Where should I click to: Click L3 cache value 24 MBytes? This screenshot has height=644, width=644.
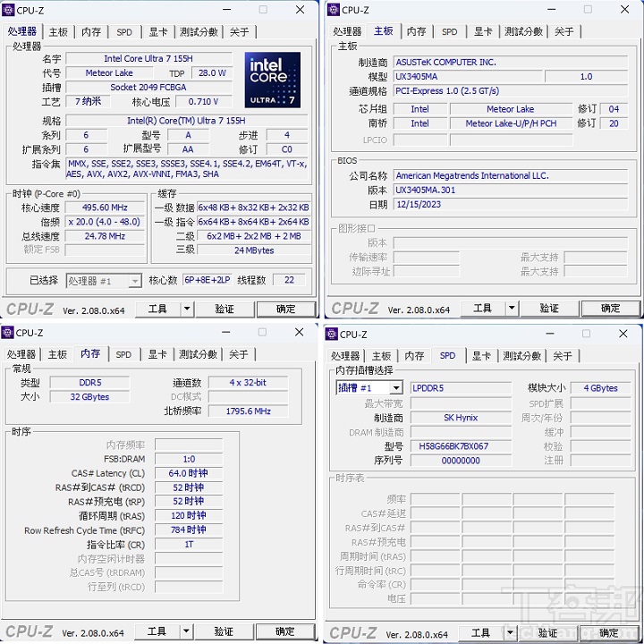click(x=254, y=250)
